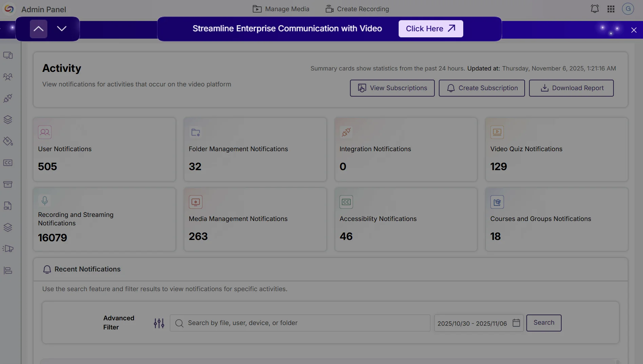Select the paint bucket branding icon in sidebar
The image size is (643, 364).
pyautogui.click(x=8, y=141)
